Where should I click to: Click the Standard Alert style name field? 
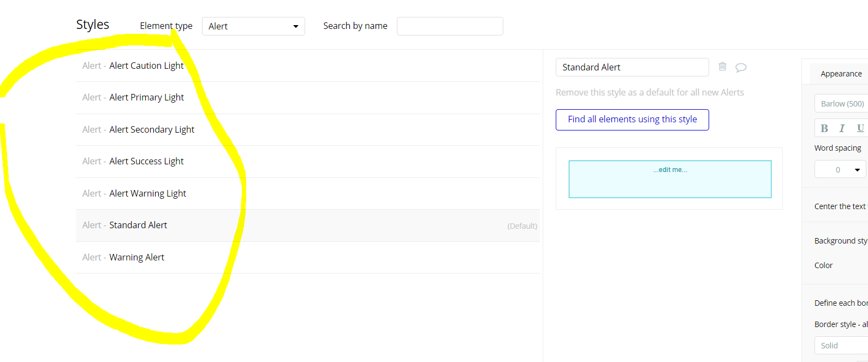click(632, 67)
